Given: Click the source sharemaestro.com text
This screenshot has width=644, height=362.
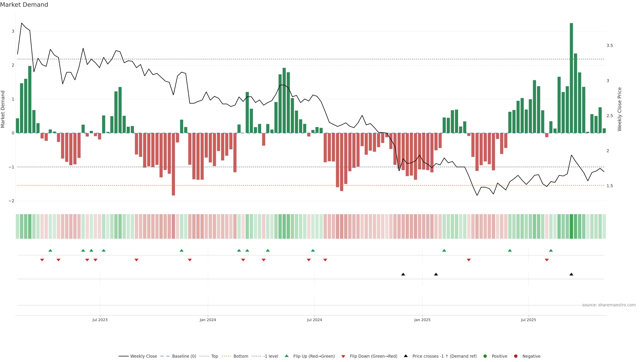Looking at the screenshot, I should click(x=609, y=305).
